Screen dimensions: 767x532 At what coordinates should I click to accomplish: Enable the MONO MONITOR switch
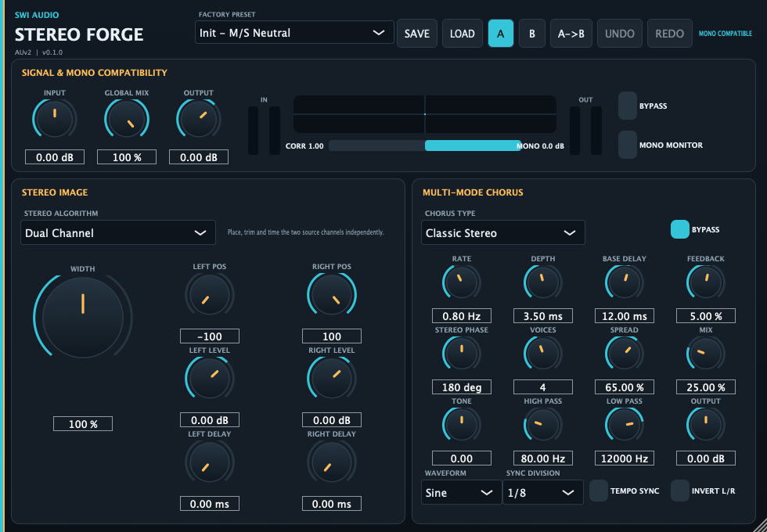(x=628, y=145)
